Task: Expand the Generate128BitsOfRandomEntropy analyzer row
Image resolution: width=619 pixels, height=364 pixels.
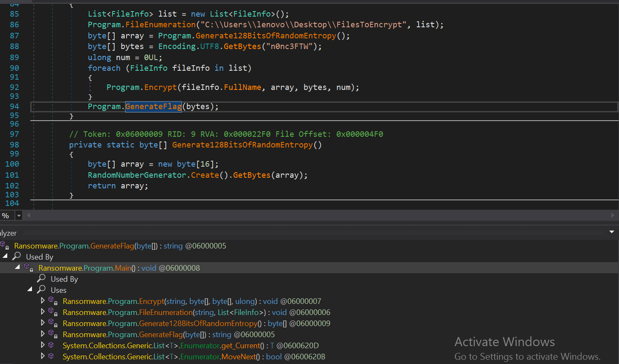Action: pos(43,323)
